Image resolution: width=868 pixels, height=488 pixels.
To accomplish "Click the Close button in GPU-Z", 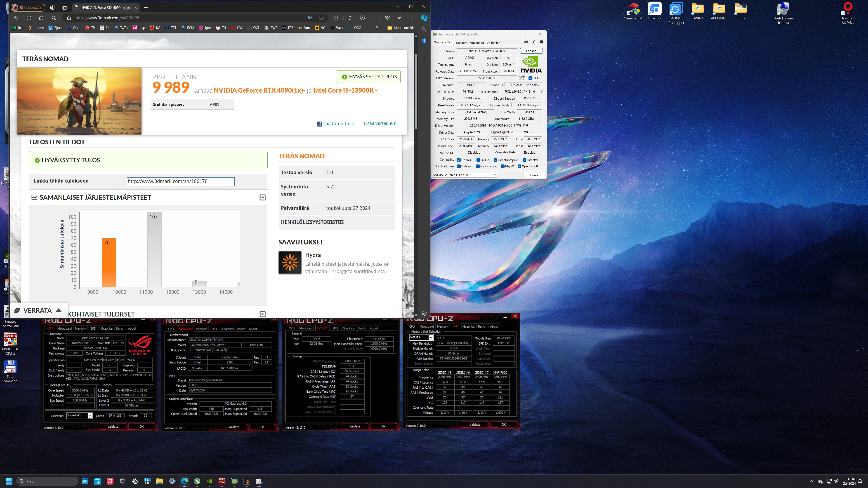I will 534,175.
